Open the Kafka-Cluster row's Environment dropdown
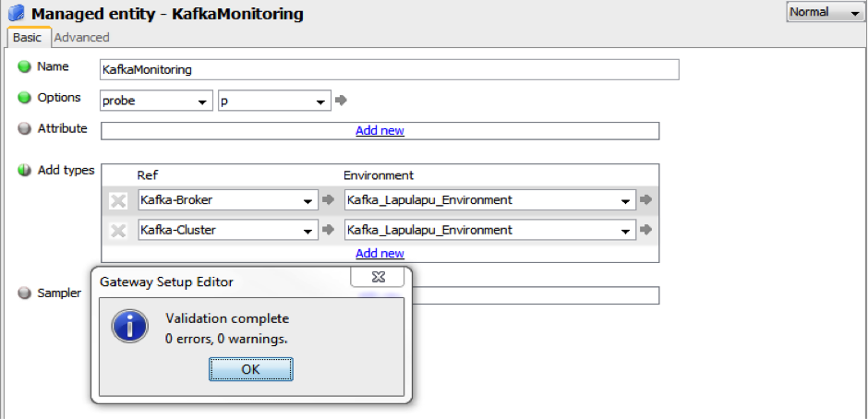 tap(490, 230)
